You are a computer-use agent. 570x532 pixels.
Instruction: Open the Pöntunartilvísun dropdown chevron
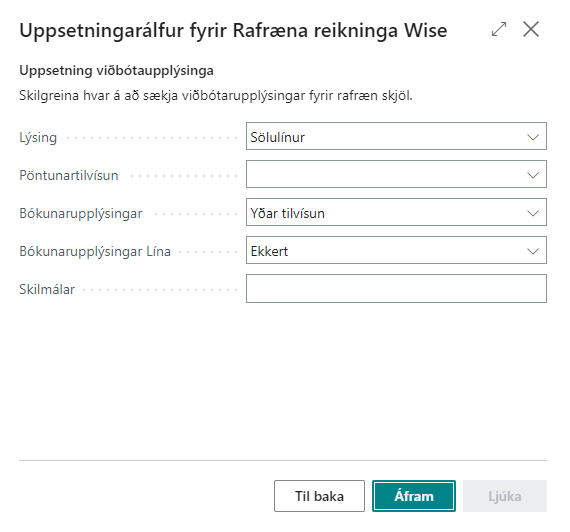pyautogui.click(x=533, y=175)
